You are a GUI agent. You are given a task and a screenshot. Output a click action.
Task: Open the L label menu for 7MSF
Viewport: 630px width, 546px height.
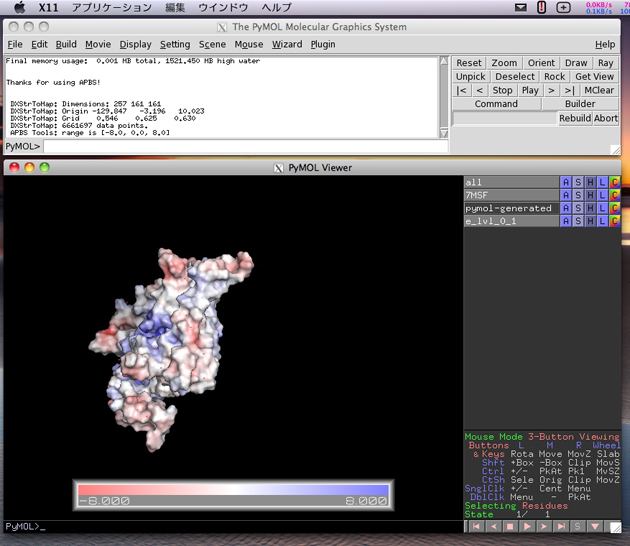[602, 195]
